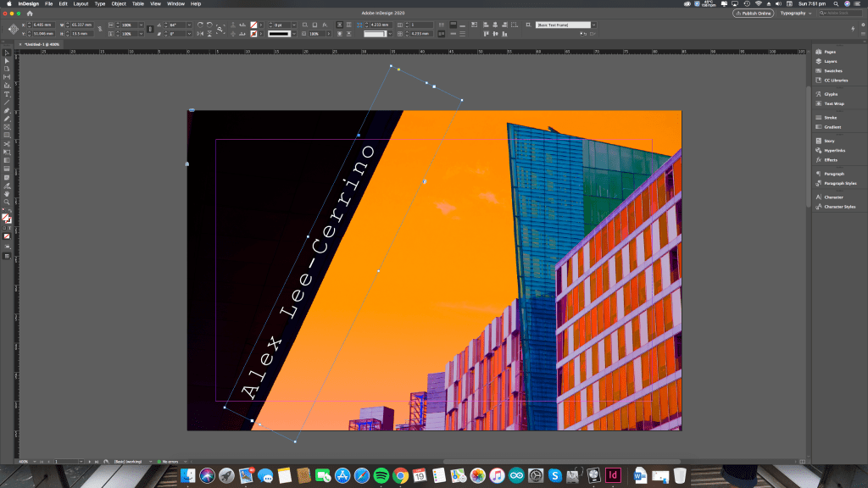Launch Spotify from the Dock
868x488 pixels.
pyautogui.click(x=381, y=475)
